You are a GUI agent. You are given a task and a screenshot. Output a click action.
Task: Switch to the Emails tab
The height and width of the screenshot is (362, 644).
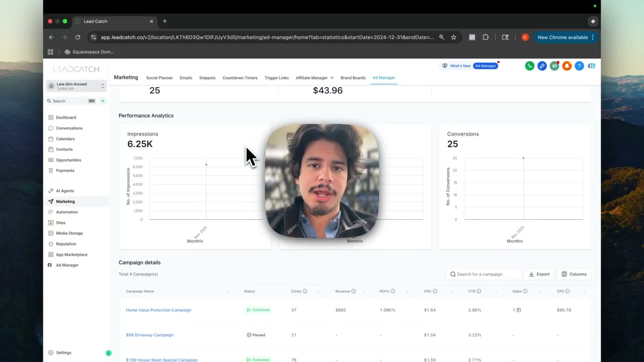pos(186,78)
